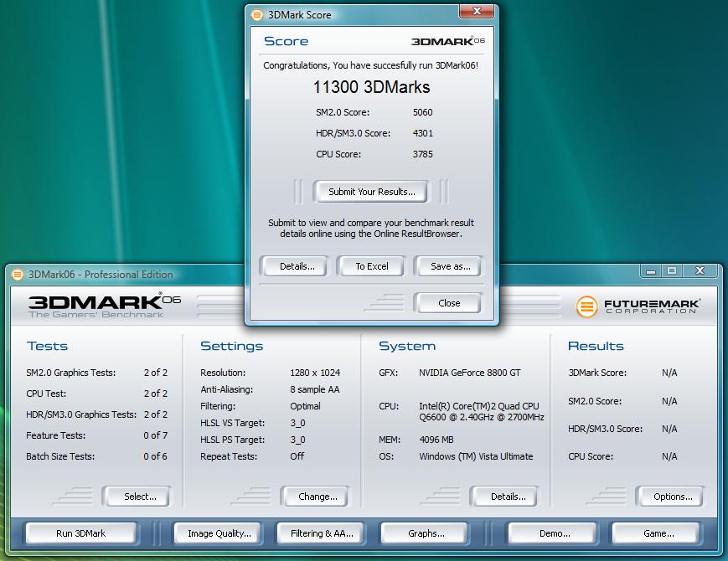Submit your results online

371,192
